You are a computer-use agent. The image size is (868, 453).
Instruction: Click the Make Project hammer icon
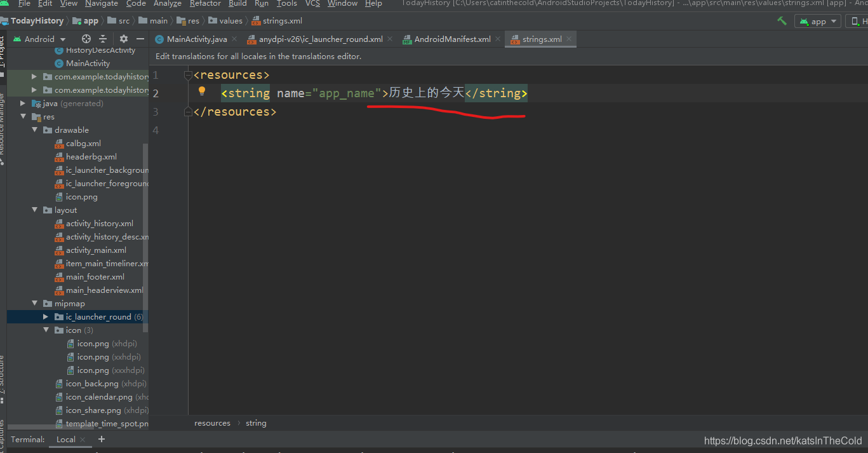782,21
